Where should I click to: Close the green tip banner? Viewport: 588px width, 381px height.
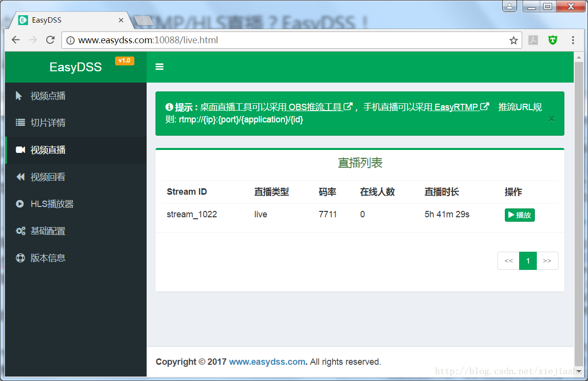click(x=551, y=119)
